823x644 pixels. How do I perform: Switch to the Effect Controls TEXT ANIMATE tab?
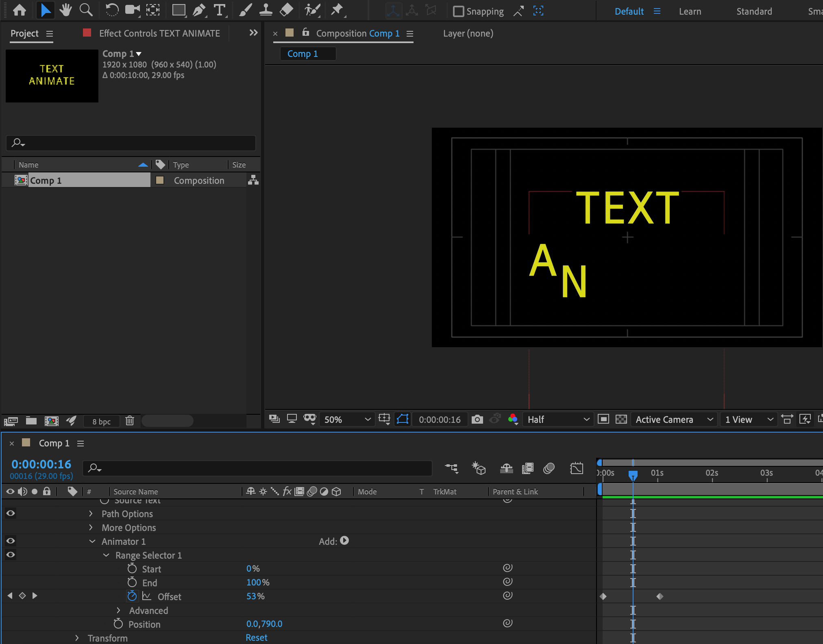[x=159, y=33]
